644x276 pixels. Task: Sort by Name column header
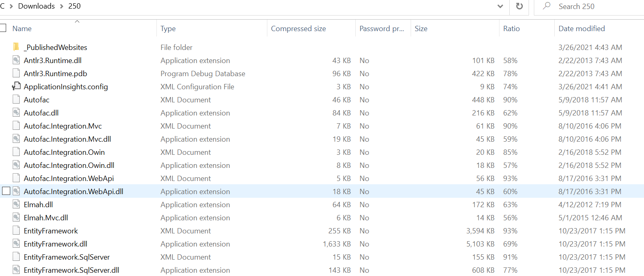pos(22,29)
